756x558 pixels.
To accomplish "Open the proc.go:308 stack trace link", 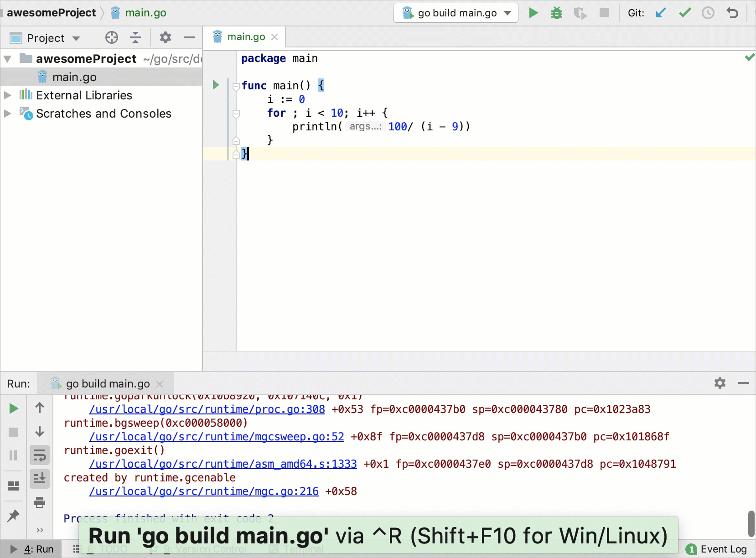I will click(x=206, y=409).
